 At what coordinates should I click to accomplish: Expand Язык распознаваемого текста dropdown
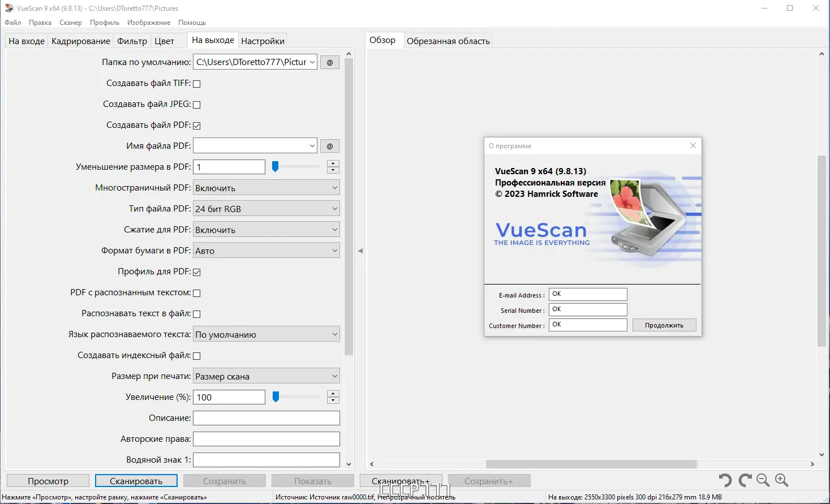(266, 334)
